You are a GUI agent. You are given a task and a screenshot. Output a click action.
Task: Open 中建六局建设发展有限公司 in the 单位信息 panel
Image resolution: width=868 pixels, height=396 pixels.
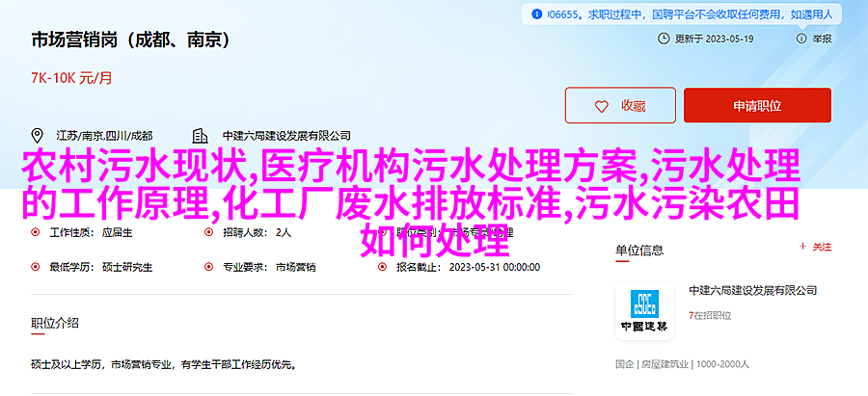coord(753,290)
